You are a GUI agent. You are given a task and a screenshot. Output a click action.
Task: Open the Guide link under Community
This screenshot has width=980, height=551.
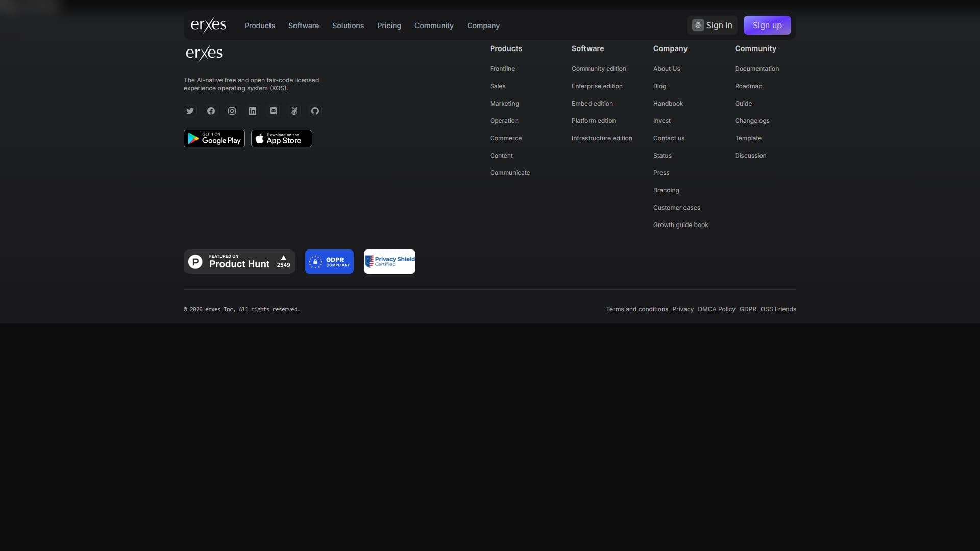743,104
